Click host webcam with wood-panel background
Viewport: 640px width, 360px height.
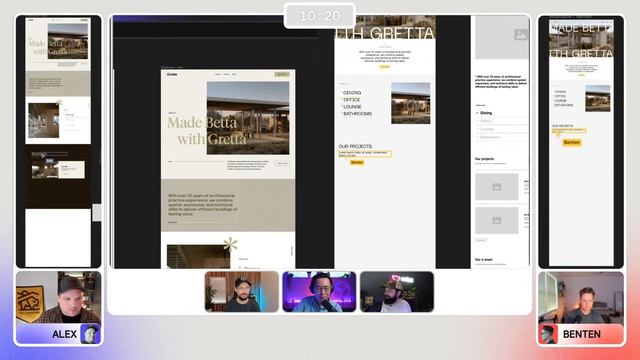pos(242,292)
